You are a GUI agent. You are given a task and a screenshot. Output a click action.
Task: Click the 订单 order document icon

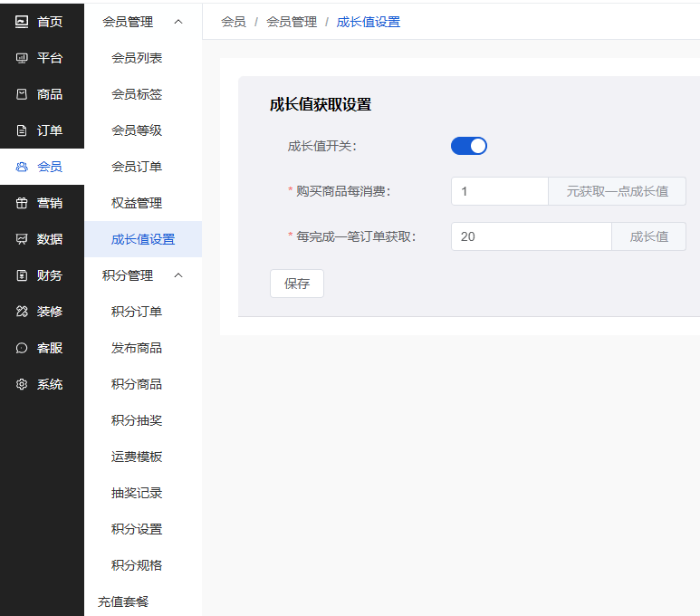coord(22,130)
